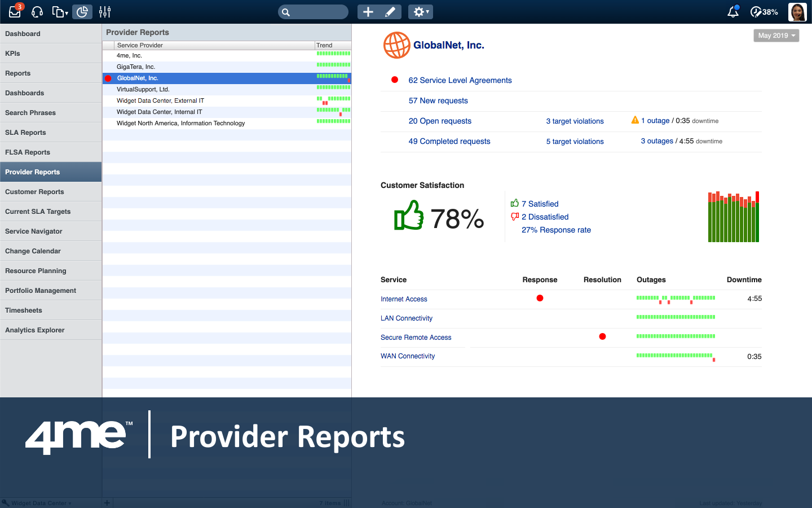Screen dimensions: 812x508
Task: Select the 4me, Inc. provider row
Action: (x=227, y=56)
